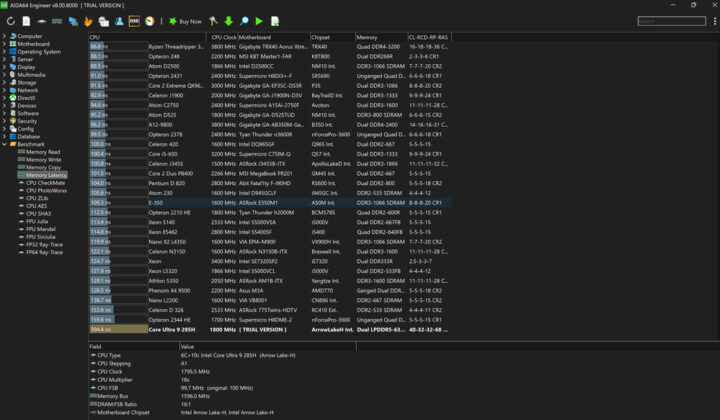Sort by the CPU Clock column header

[224, 37]
